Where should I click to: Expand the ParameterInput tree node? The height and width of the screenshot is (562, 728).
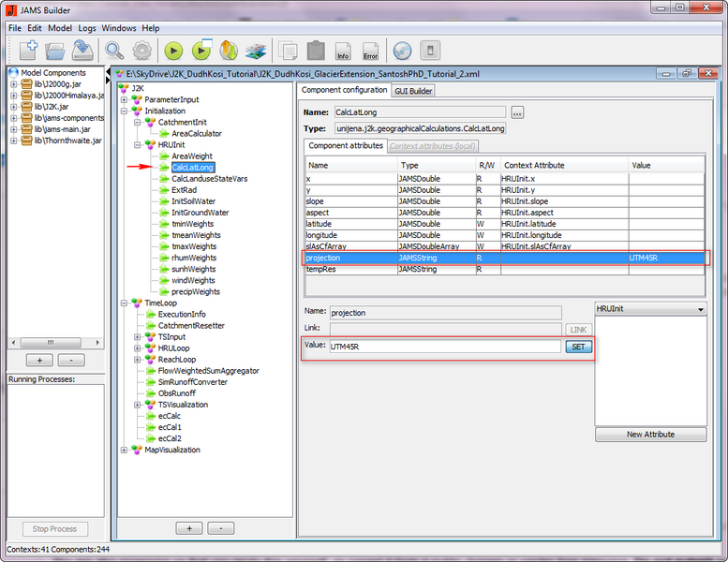pyautogui.click(x=124, y=99)
